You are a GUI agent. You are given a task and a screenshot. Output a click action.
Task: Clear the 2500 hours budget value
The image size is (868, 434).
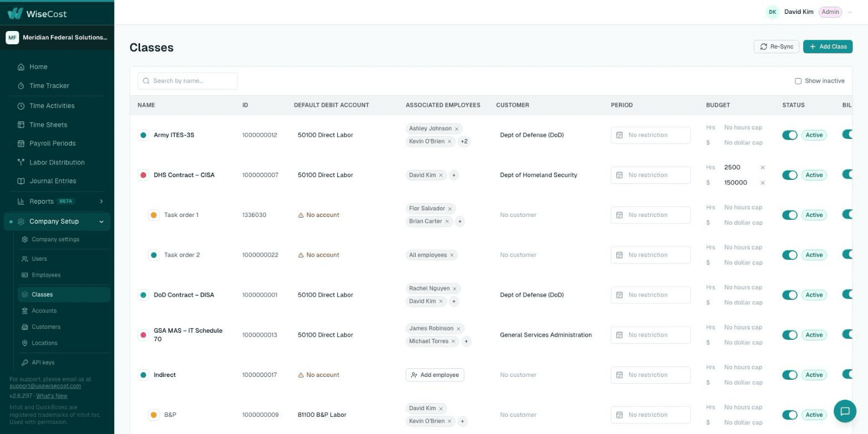[762, 167]
